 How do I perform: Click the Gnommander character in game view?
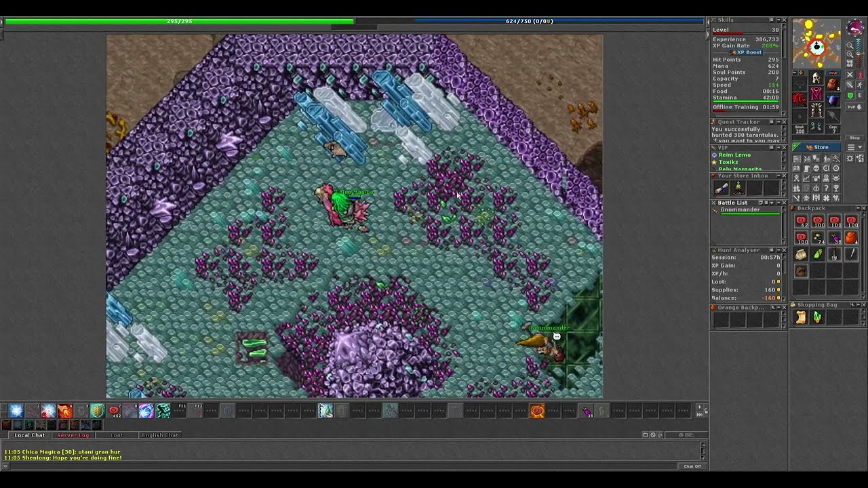click(x=544, y=346)
